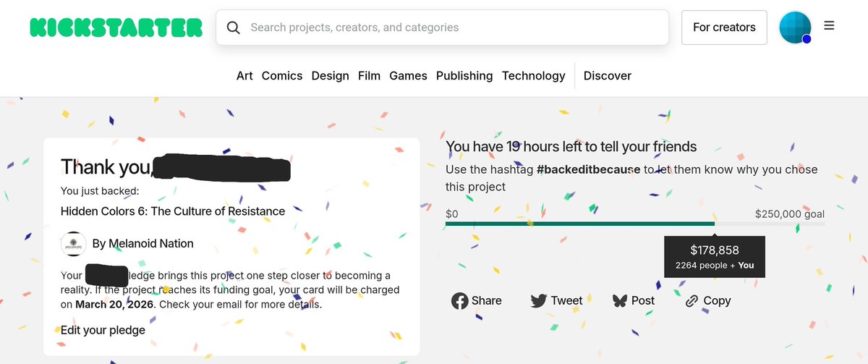Open the hamburger menu icon

(x=830, y=25)
